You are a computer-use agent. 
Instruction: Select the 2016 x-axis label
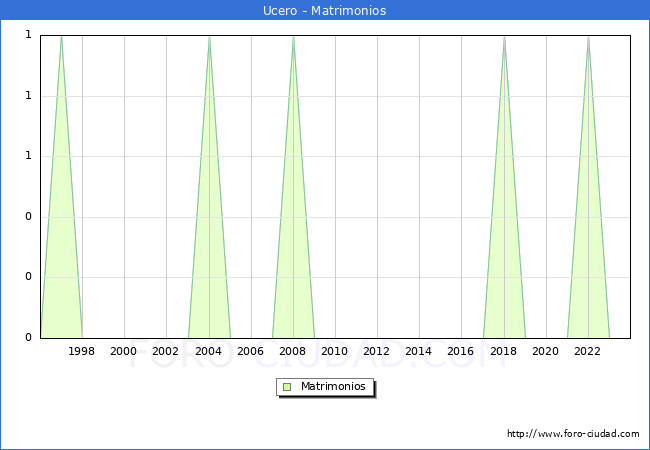click(x=461, y=351)
